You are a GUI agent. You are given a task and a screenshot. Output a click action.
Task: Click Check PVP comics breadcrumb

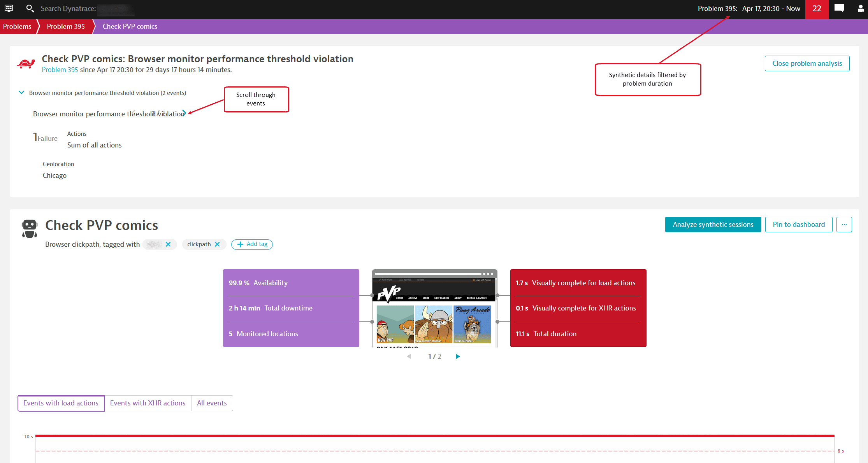(x=130, y=26)
